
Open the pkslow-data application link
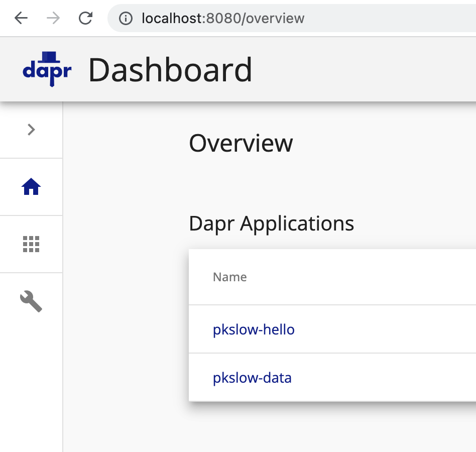pos(252,378)
